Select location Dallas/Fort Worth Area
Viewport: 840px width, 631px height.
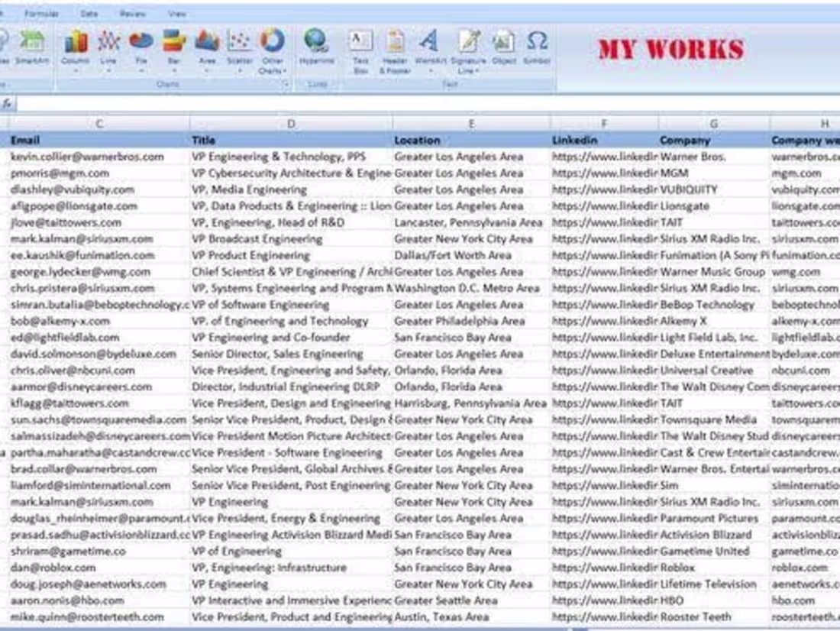click(471, 255)
